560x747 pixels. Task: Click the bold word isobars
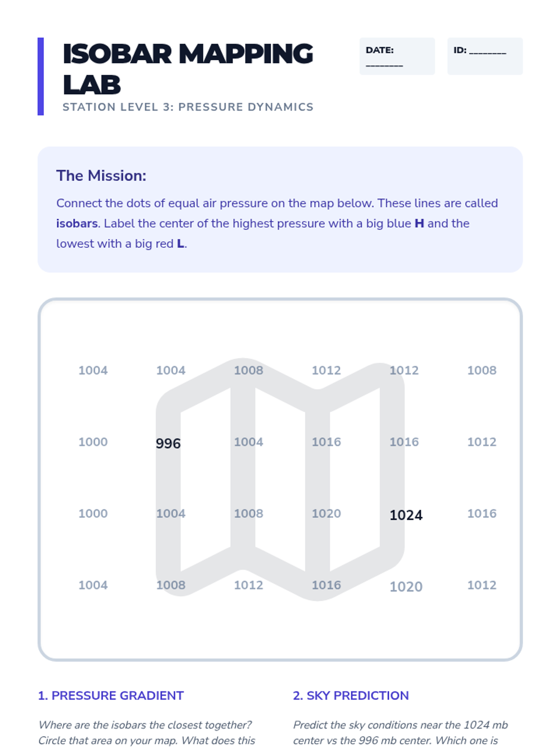pyautogui.click(x=77, y=224)
